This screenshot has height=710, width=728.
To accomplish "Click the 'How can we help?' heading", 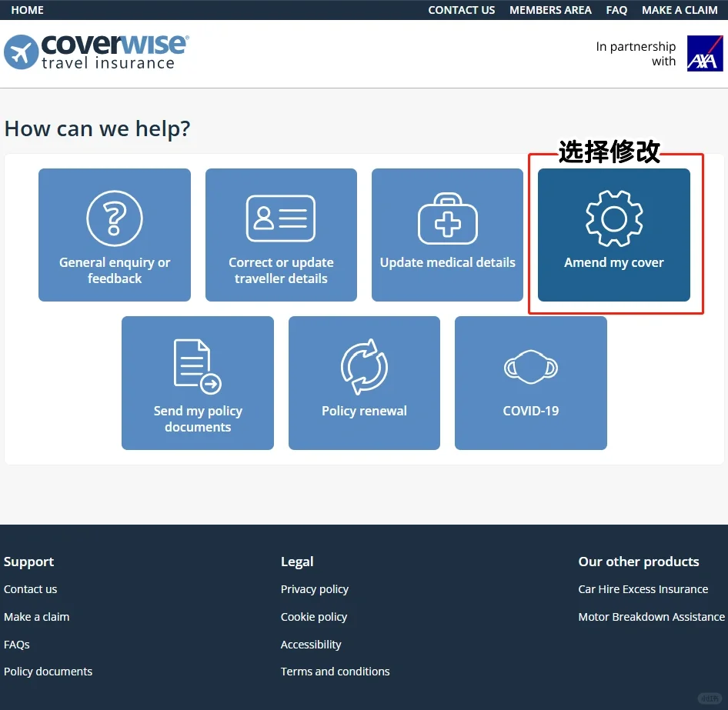I will click(97, 129).
